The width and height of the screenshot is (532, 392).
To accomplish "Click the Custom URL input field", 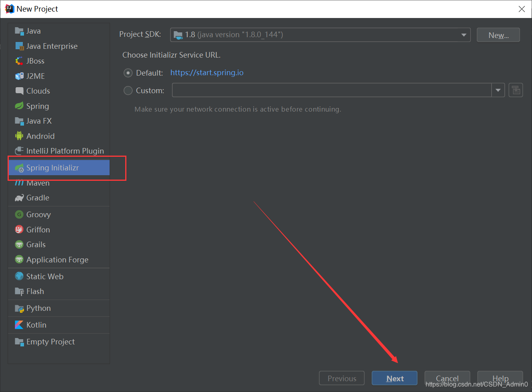I will click(332, 90).
